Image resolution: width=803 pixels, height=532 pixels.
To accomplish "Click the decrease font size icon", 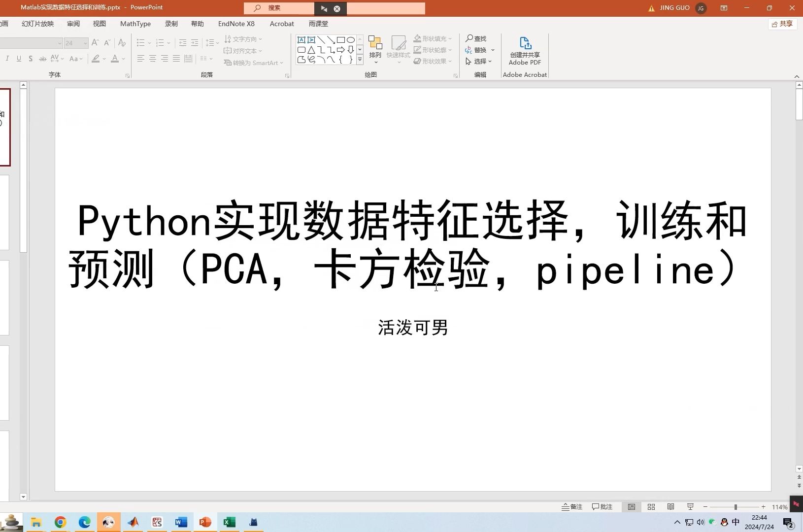I will tap(107, 43).
